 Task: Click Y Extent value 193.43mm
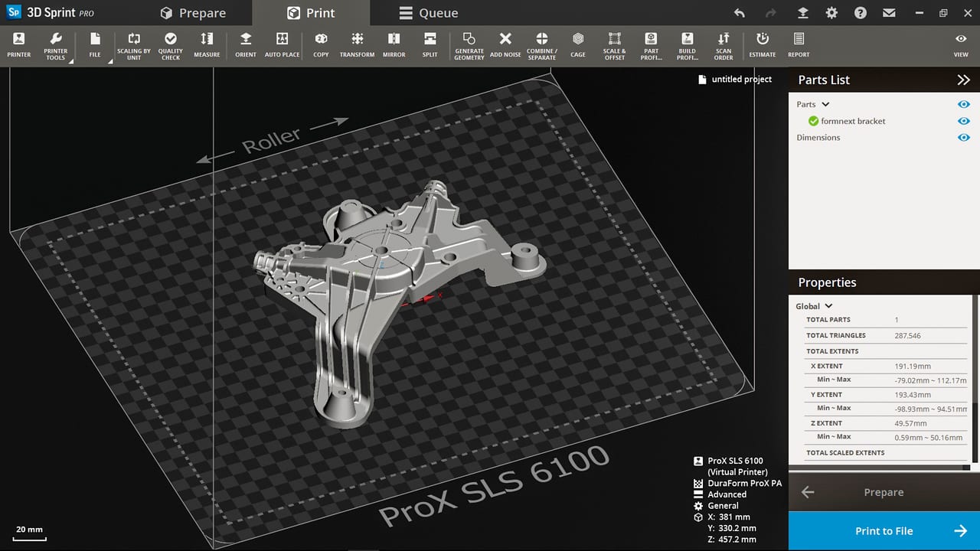click(x=913, y=395)
